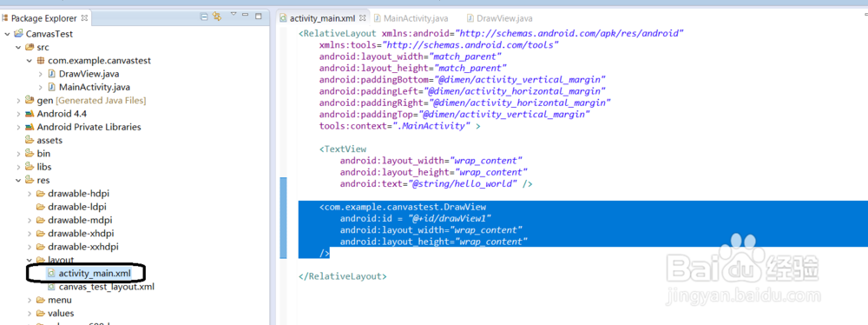Screen dimensions: 868x325
Task: Click the MainActivity.java file icon in tree
Action: coord(51,87)
